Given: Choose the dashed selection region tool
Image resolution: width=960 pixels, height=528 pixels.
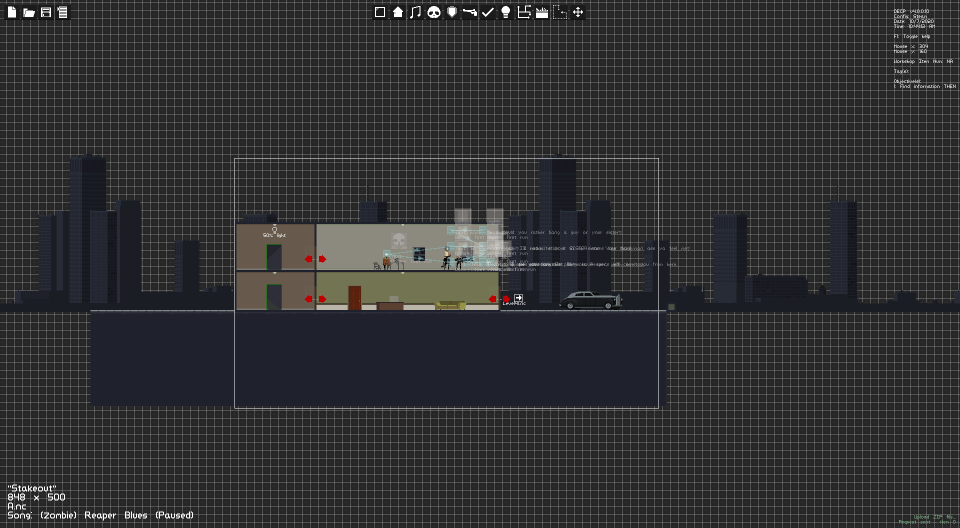Looking at the screenshot, I should click(x=560, y=12).
